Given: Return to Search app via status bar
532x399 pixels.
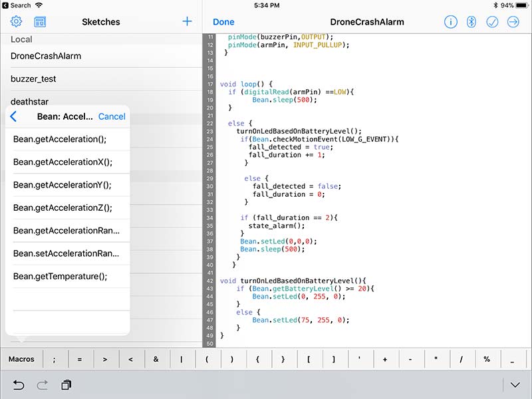Looking at the screenshot, I should click(16, 5).
